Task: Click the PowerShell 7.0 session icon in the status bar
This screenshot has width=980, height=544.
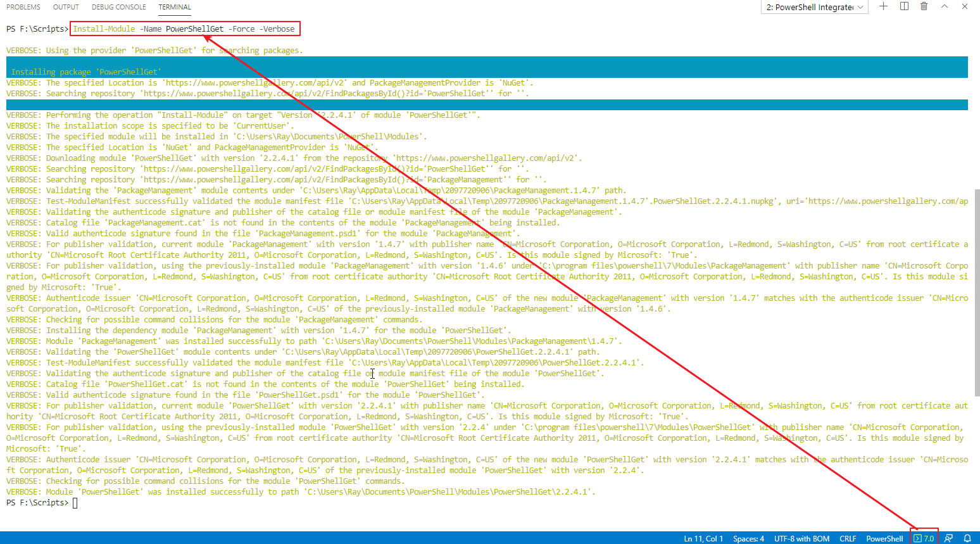Action: (x=924, y=538)
